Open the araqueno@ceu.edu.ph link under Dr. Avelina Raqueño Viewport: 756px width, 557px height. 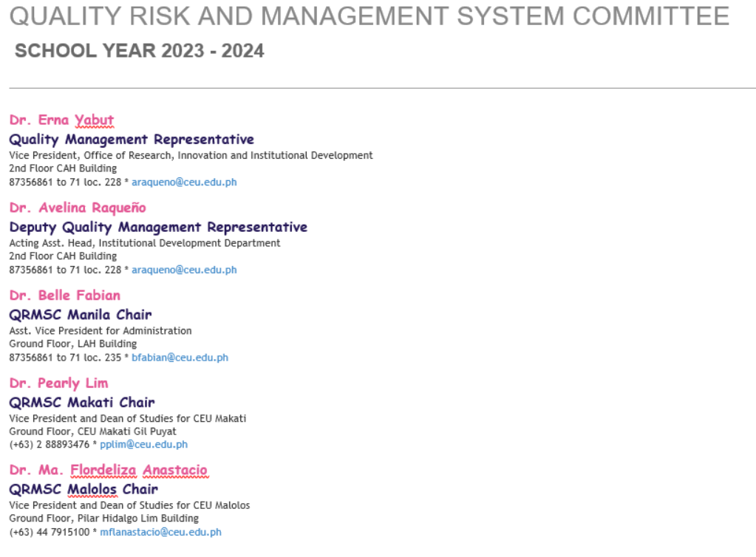184,270
